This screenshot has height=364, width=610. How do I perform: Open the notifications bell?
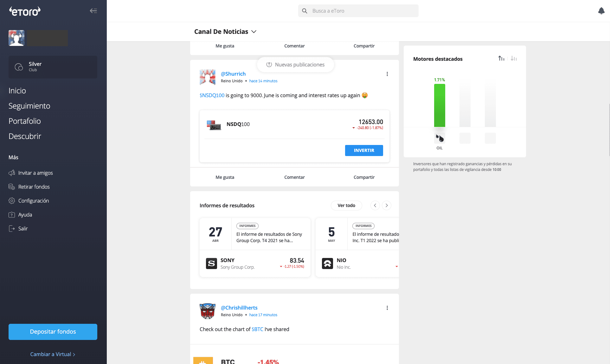click(601, 11)
